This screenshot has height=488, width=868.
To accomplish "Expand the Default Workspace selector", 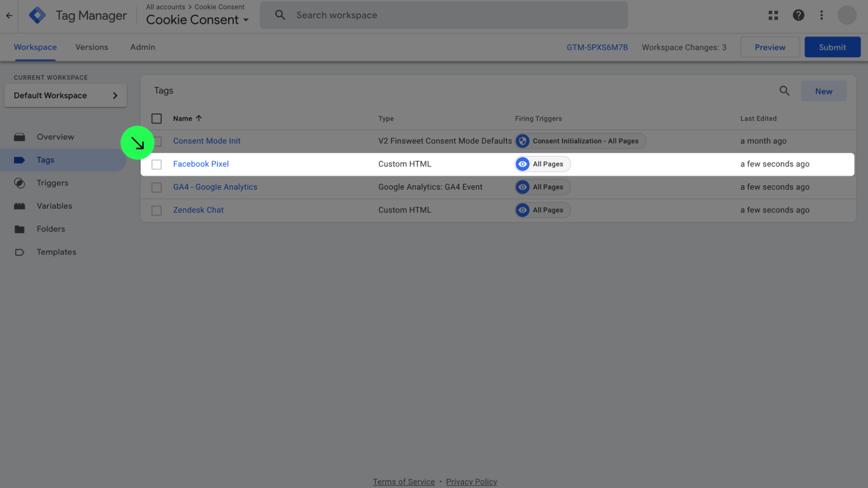I will 66,95.
